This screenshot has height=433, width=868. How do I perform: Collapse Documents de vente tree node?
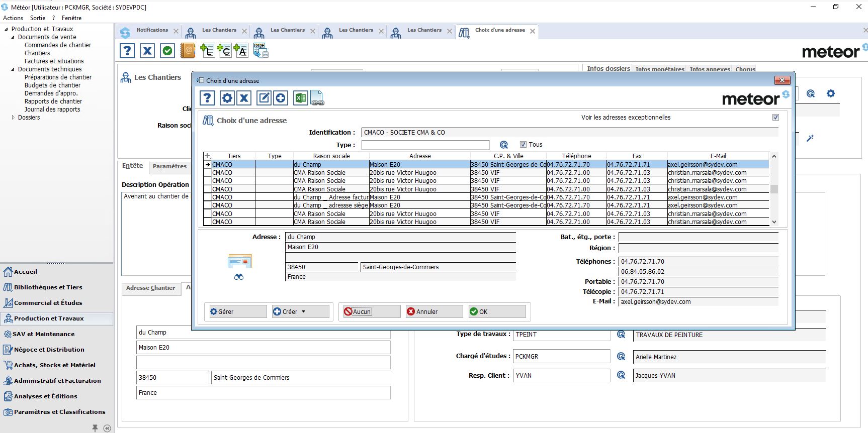[x=13, y=37]
